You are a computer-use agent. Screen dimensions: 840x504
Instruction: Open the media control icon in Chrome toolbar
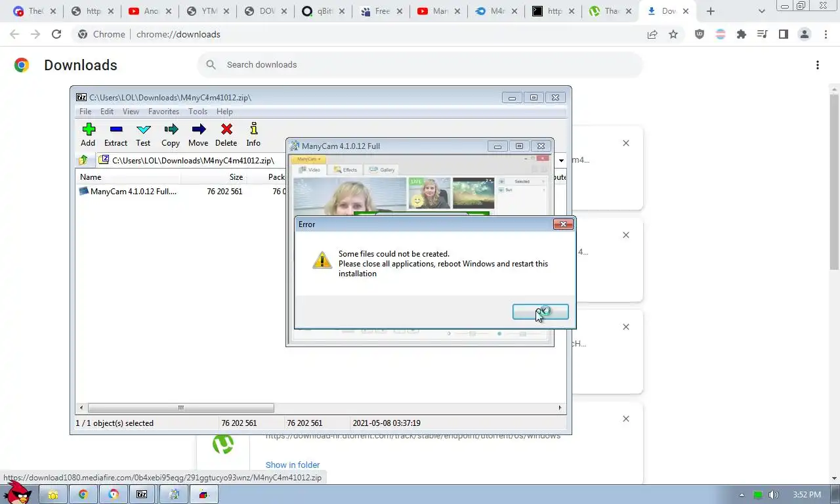point(763,34)
